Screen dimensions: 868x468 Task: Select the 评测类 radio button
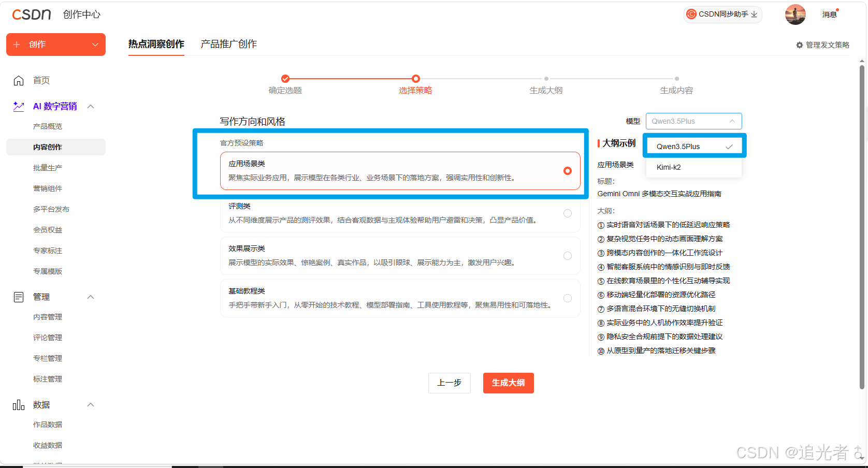pos(568,213)
